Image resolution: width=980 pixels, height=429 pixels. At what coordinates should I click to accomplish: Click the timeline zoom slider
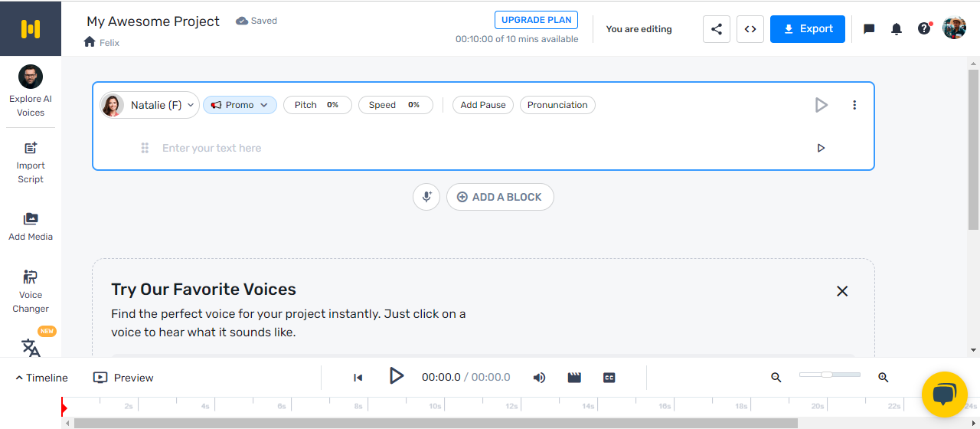830,375
